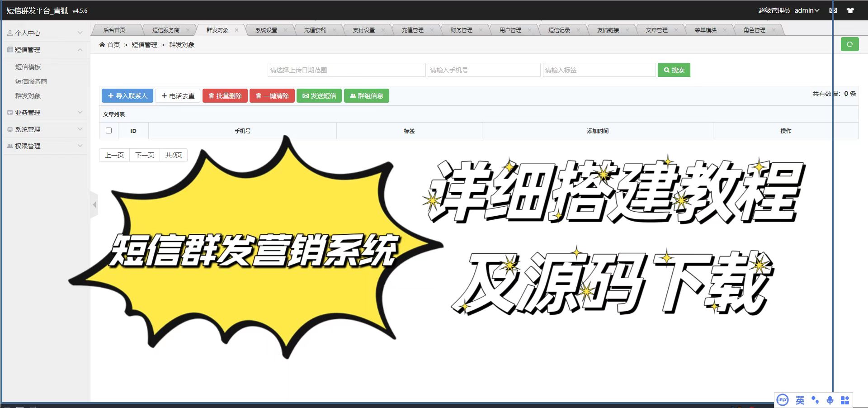
Task: Click the 电话去重 button
Action: coord(178,95)
